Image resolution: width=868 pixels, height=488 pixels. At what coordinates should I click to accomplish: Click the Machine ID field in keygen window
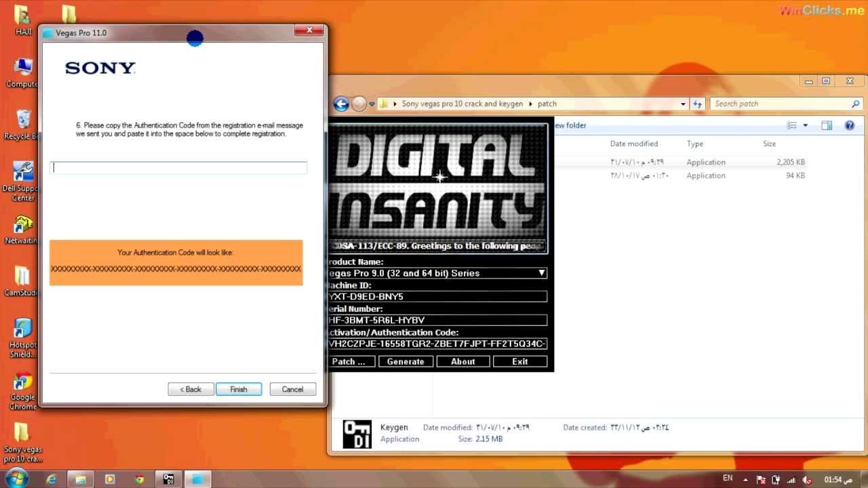pos(437,297)
